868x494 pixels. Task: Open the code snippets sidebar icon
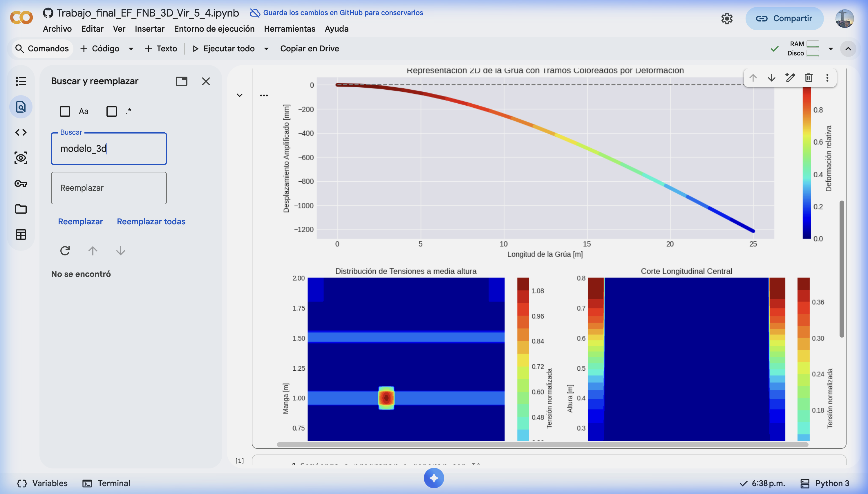[21, 132]
